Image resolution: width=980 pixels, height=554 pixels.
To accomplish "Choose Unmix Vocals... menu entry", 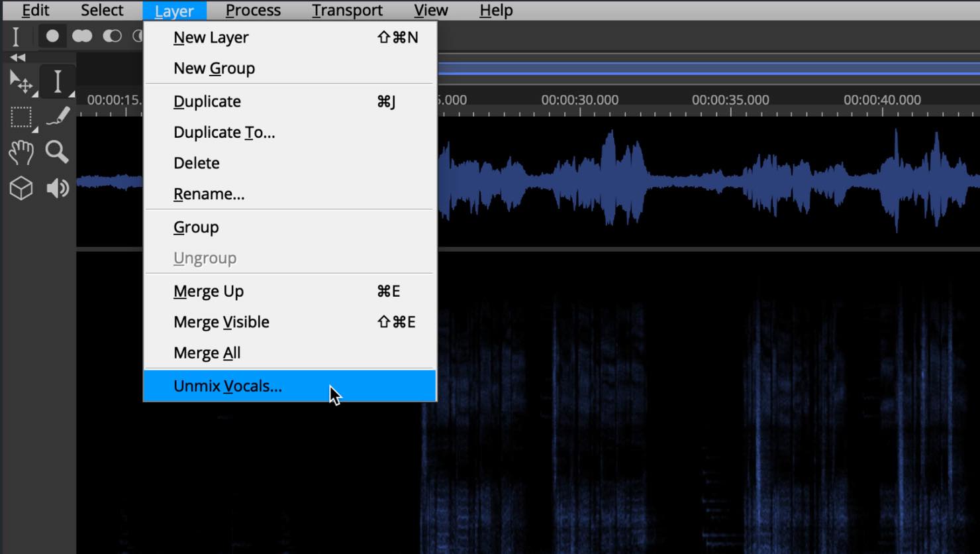I will [x=290, y=386].
